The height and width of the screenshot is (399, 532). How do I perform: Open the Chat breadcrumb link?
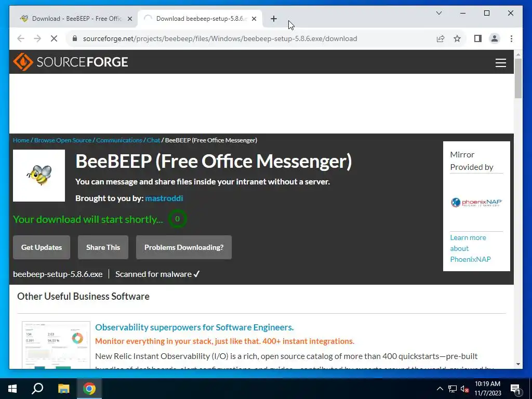[153, 140]
